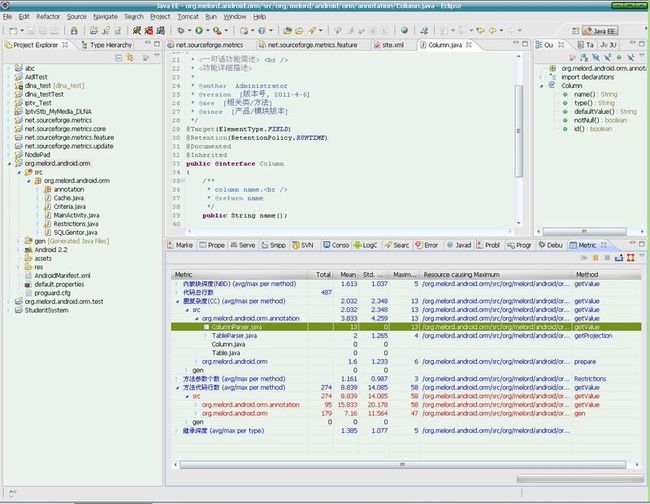Open the run configurations dropdown arrow
Image resolution: width=650 pixels, height=504 pixels.
click(x=208, y=31)
